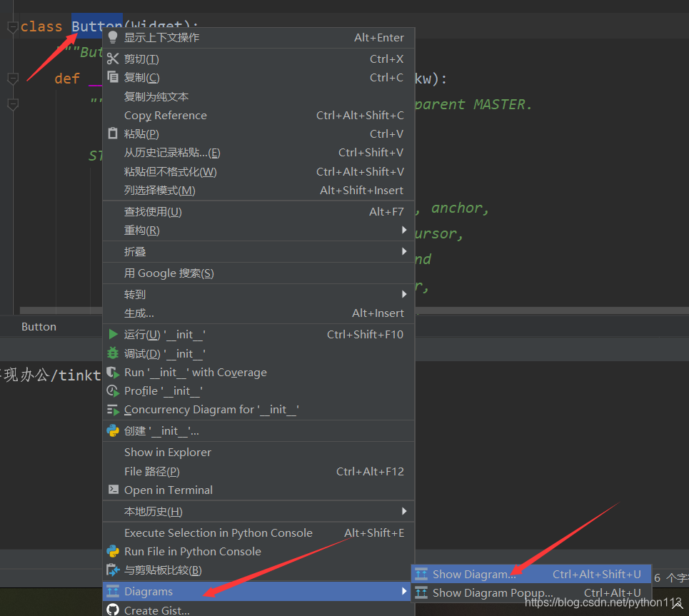Viewport: 689px width, 616px height.
Task: Click the Python icon next to 创建 '__init__'
Action: (113, 430)
